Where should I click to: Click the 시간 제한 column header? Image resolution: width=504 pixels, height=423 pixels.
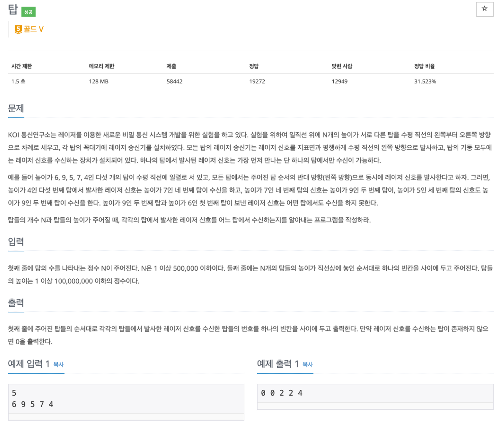click(x=22, y=66)
